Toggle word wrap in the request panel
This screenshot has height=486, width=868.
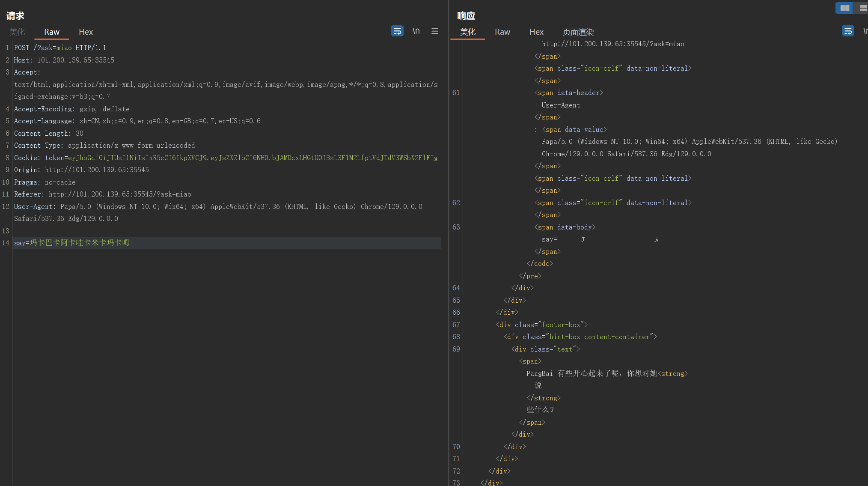[397, 31]
